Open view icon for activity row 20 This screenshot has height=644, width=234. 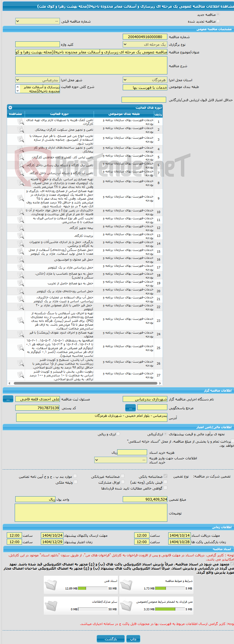point(21,291)
